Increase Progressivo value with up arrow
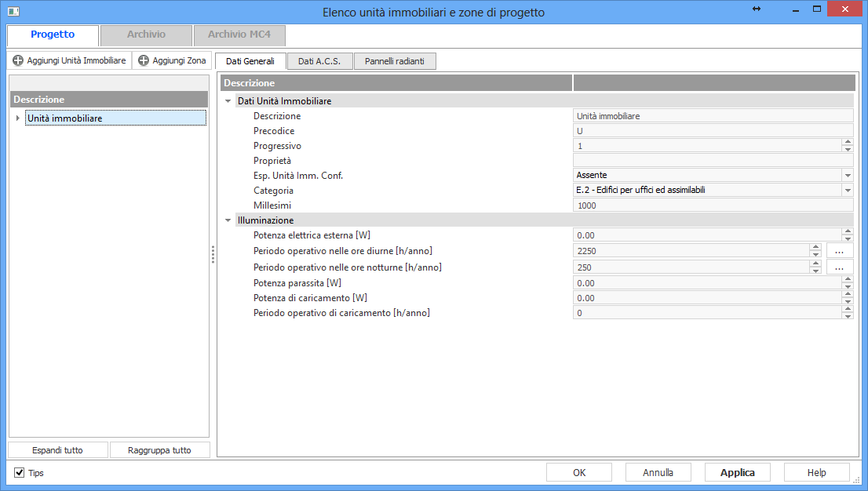 (848, 142)
